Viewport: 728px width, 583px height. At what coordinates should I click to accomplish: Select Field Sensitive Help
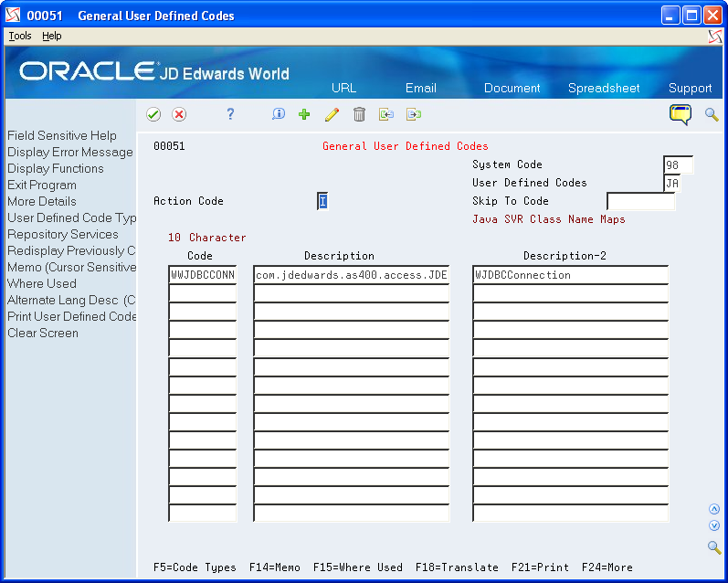click(62, 135)
